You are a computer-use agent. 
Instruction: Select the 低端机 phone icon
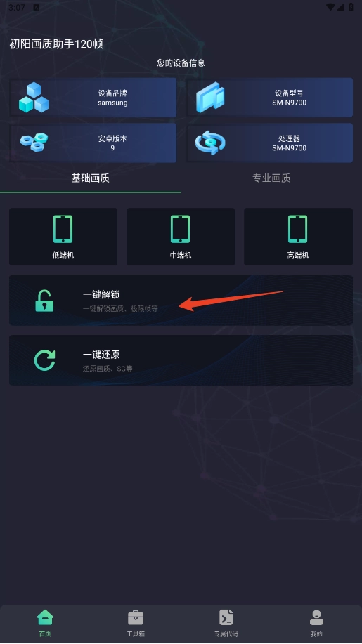[x=63, y=229]
